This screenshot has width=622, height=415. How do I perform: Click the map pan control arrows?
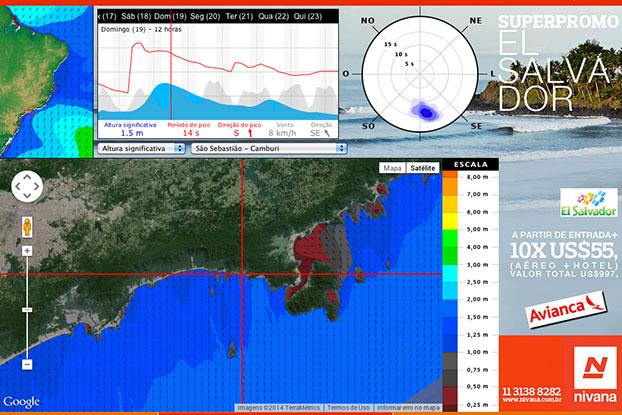(x=27, y=186)
